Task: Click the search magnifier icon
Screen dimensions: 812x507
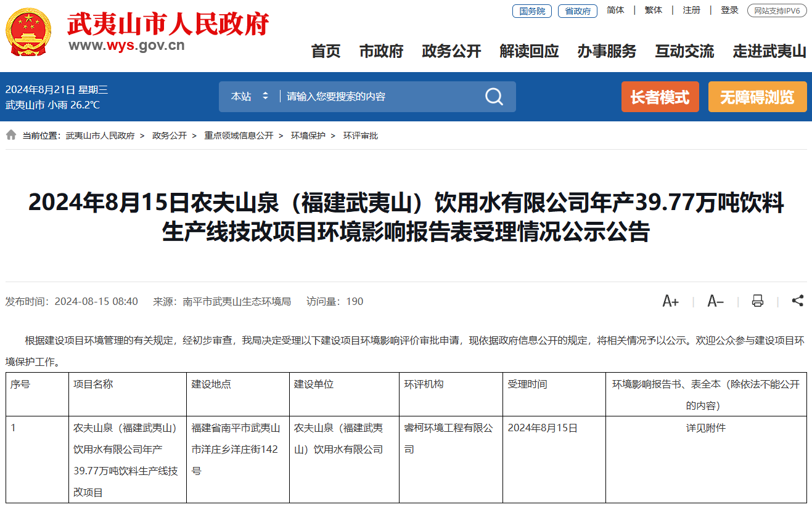Action: (x=494, y=97)
